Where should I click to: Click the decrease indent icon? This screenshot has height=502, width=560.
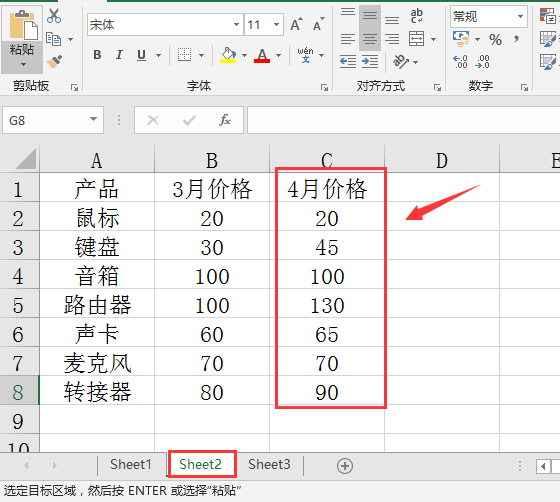(x=348, y=62)
